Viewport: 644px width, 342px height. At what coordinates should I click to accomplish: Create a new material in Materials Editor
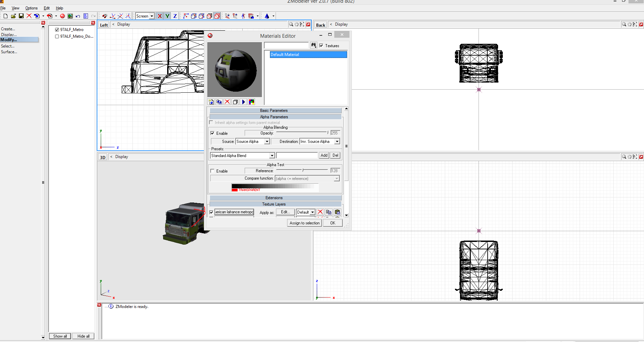pos(211,102)
